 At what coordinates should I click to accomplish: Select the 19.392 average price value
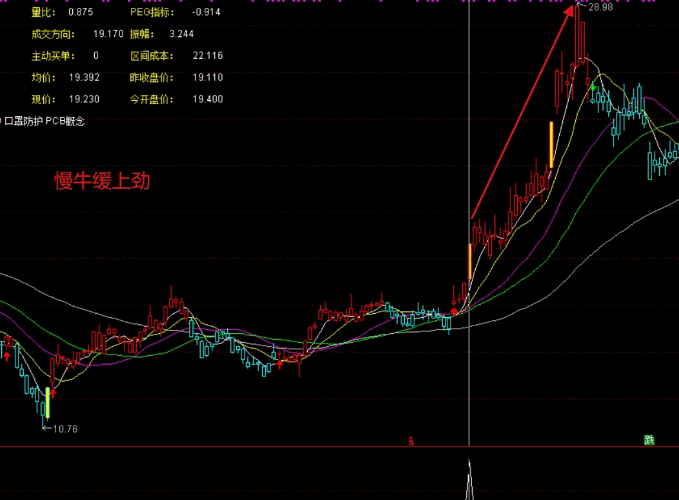(x=84, y=77)
